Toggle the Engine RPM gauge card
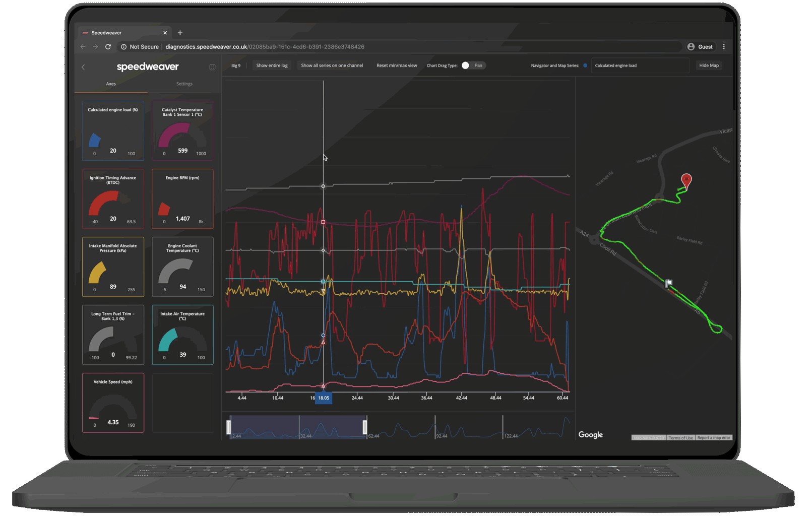 182,199
